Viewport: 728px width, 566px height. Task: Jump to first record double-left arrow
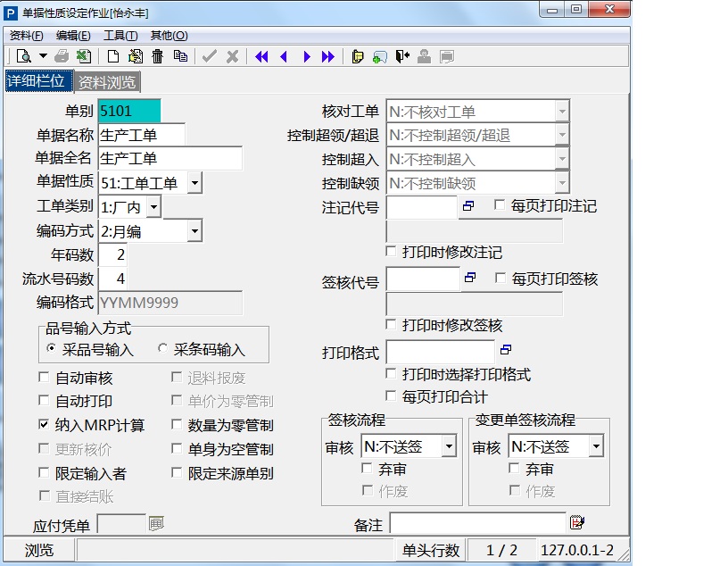[261, 57]
